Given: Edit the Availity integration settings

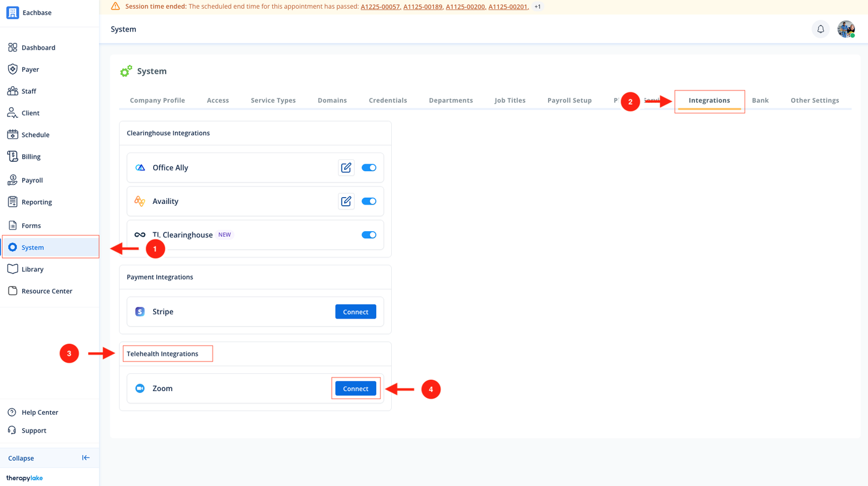Looking at the screenshot, I should click(x=346, y=201).
